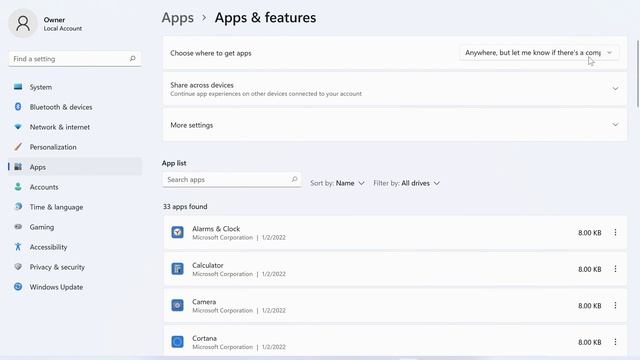This screenshot has width=640, height=360.
Task: Open the Sort by Name dropdown
Action: coord(337,183)
